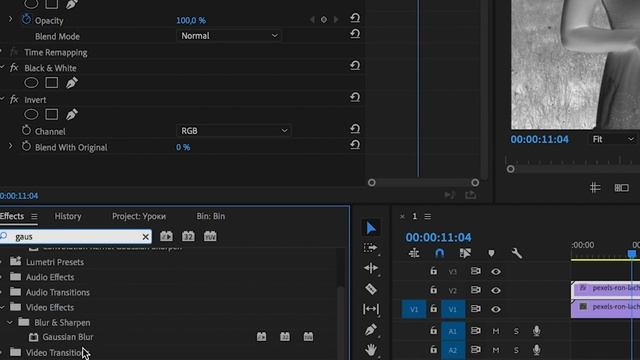Open the Blend Mode dropdown

(229, 36)
